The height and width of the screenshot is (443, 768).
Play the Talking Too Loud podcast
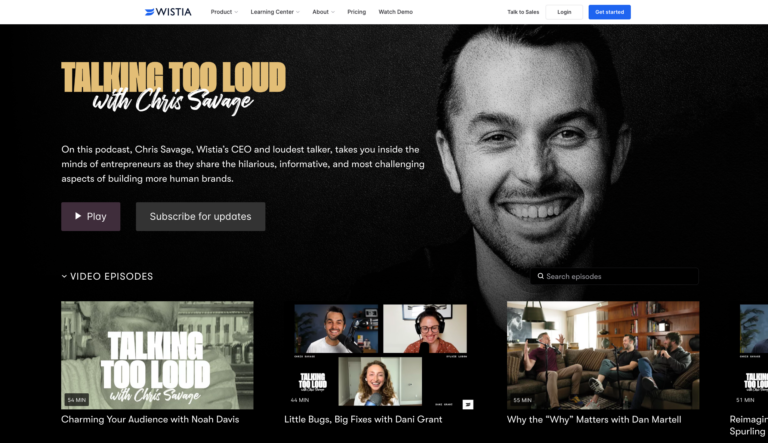tap(91, 216)
